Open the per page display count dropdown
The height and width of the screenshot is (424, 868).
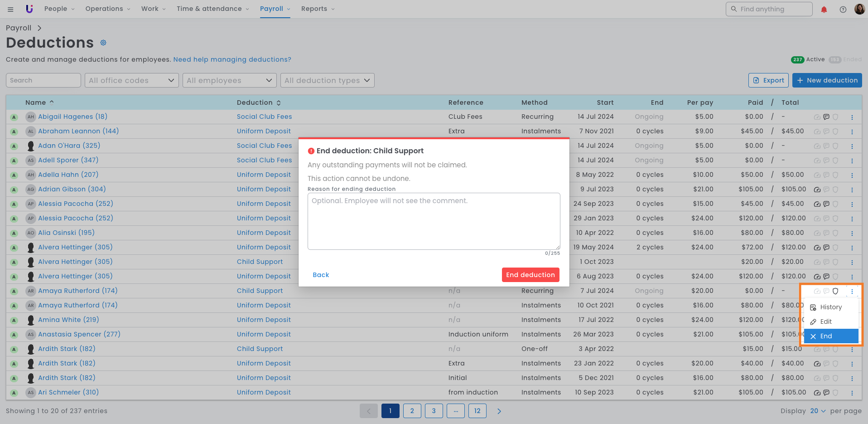[818, 411]
